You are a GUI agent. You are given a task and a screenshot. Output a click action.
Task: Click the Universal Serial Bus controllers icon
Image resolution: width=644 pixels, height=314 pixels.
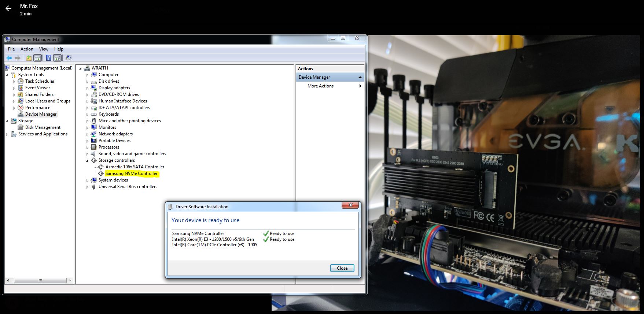point(94,187)
